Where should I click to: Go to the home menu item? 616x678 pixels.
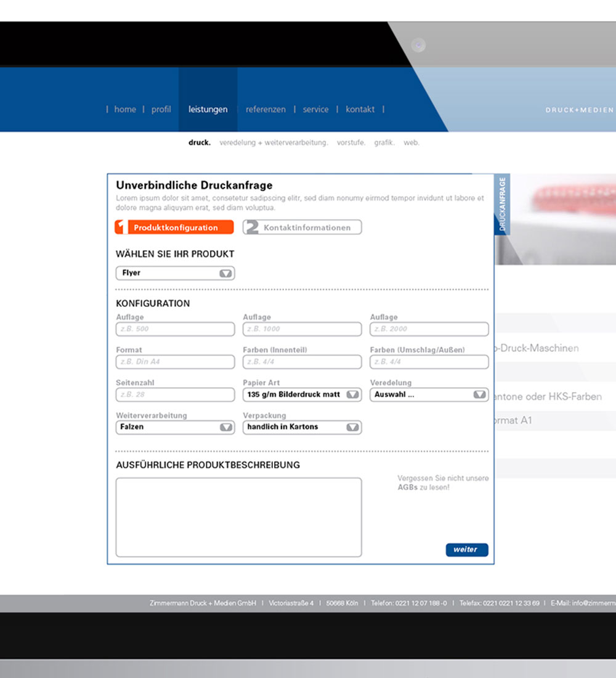pyautogui.click(x=125, y=109)
